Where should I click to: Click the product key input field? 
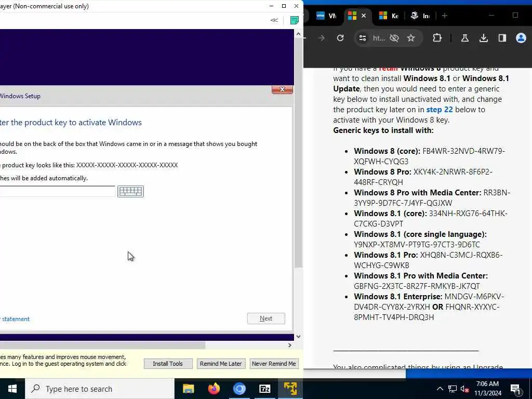coord(57,191)
